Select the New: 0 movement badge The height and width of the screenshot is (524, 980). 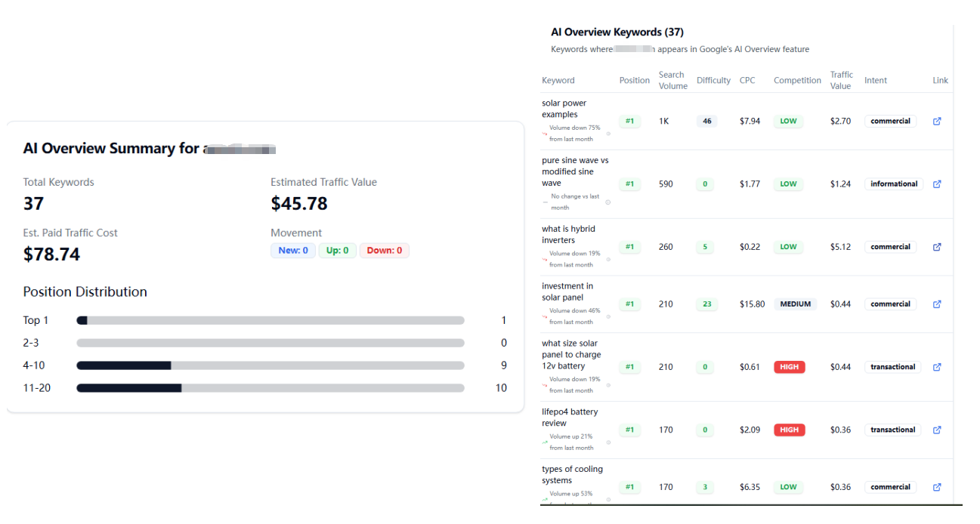(x=293, y=251)
